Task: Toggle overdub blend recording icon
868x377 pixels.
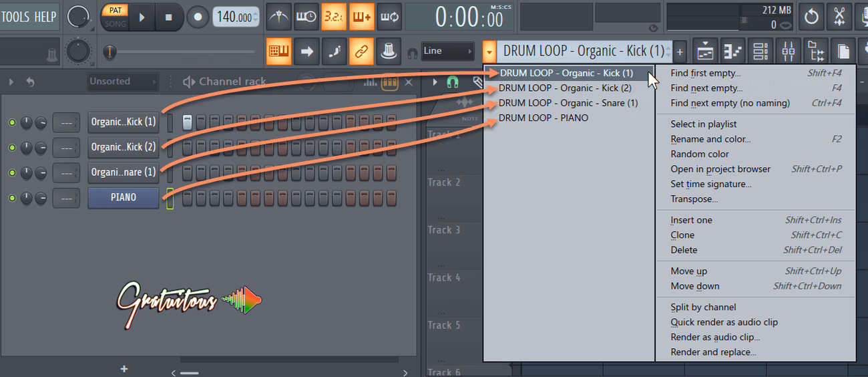Action: [x=361, y=17]
